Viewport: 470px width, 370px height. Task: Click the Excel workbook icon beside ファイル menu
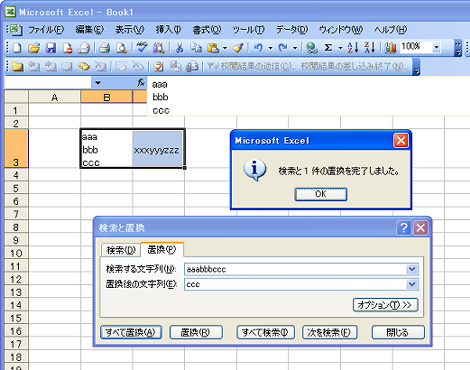tap(15, 30)
